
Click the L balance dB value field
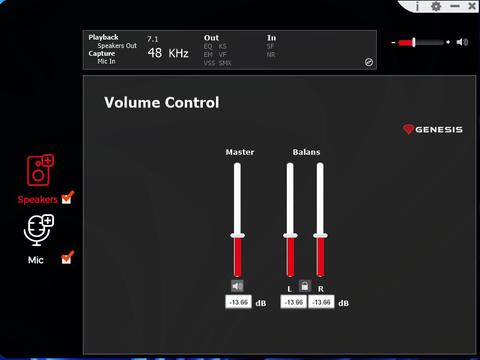coord(294,302)
